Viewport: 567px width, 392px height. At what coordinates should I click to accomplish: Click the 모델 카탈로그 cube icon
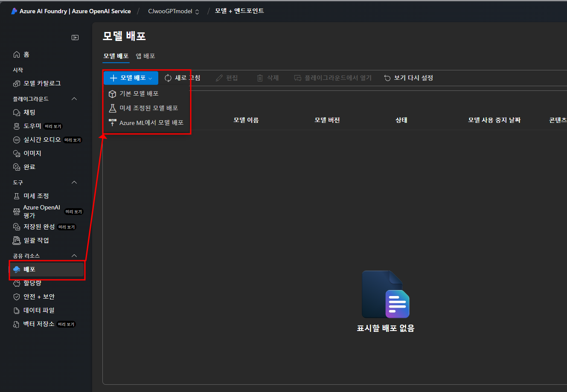(x=17, y=83)
